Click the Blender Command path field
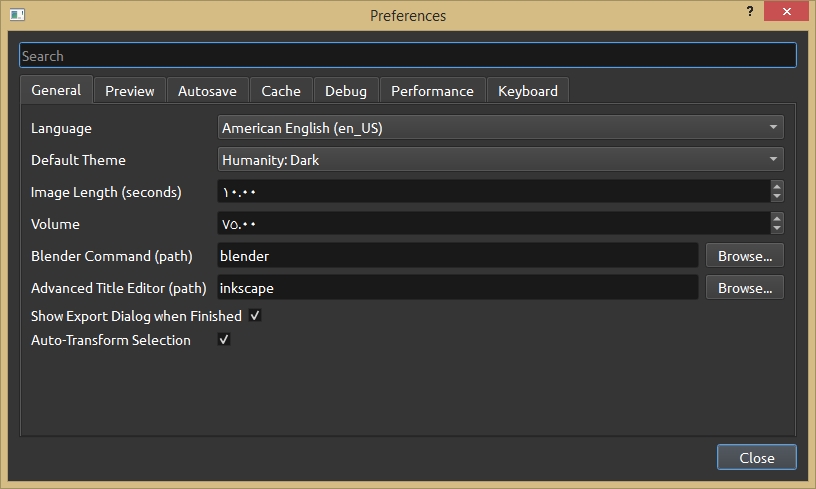Screen dimensions: 816x489 click(x=457, y=255)
